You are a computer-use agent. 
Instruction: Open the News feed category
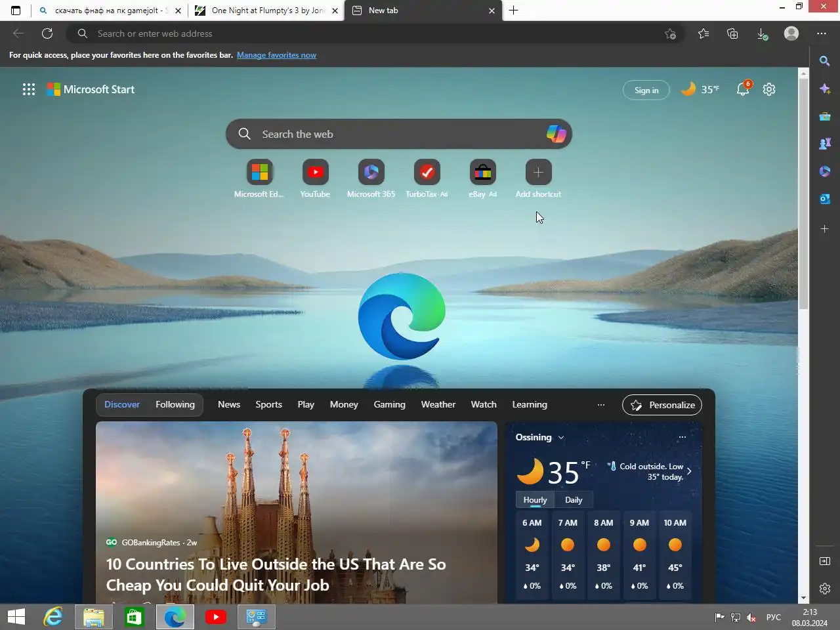click(229, 404)
